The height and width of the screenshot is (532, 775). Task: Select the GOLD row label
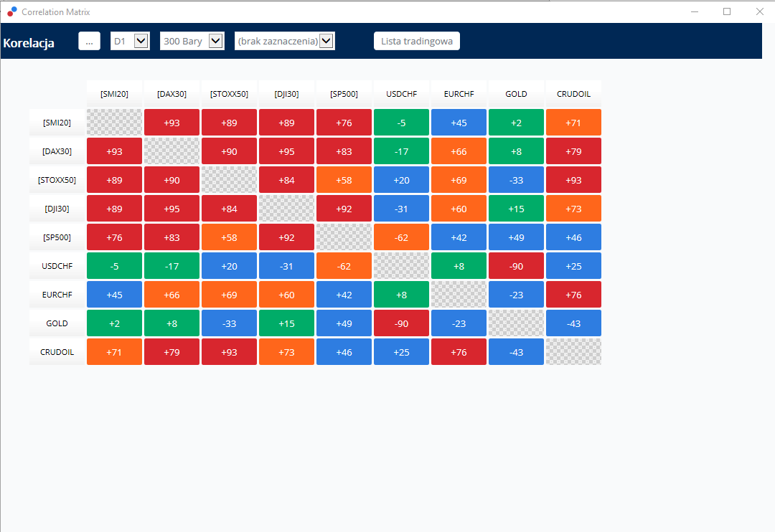click(x=57, y=323)
